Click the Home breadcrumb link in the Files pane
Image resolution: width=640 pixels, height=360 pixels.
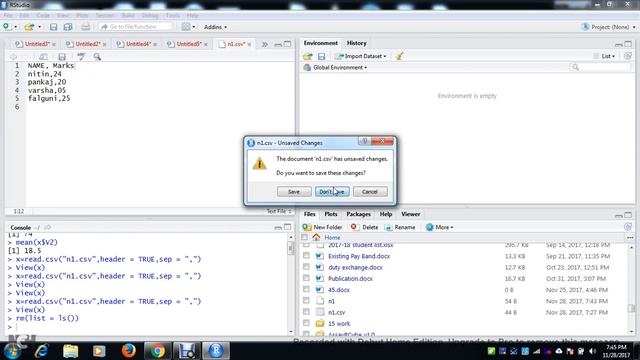[332, 238]
